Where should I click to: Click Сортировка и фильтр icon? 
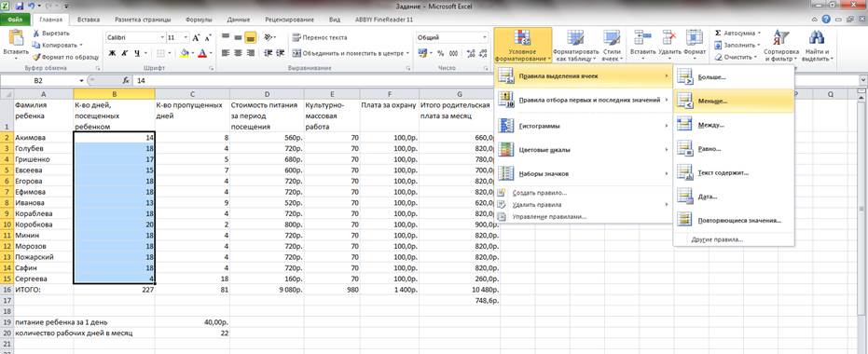780,37
